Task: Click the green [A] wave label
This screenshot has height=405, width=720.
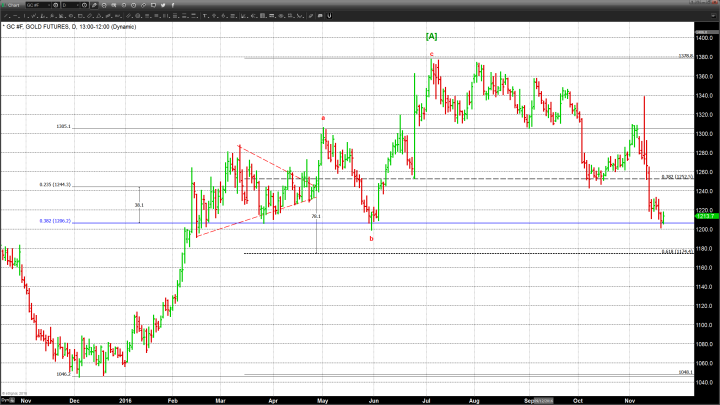Action: tap(432, 36)
